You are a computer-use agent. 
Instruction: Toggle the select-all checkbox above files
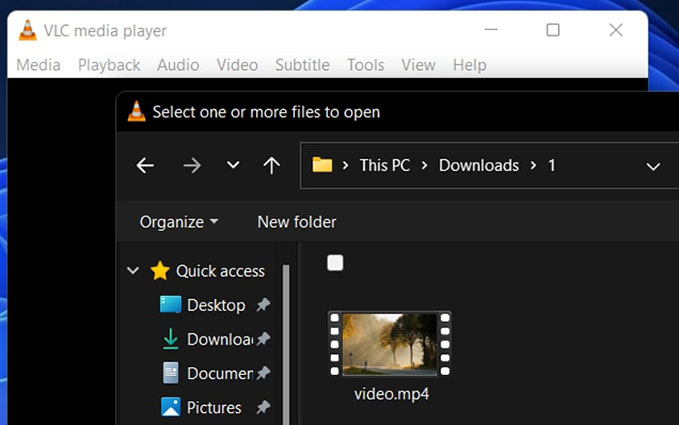[x=335, y=263]
